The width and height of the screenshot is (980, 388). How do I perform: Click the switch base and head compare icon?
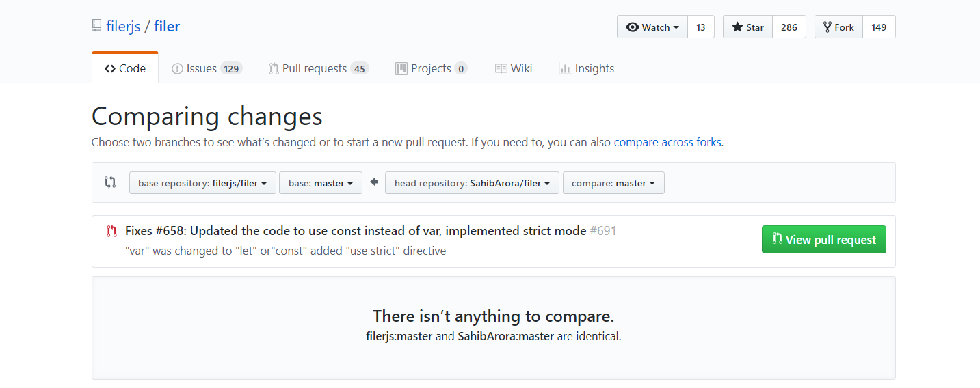pyautogui.click(x=110, y=182)
